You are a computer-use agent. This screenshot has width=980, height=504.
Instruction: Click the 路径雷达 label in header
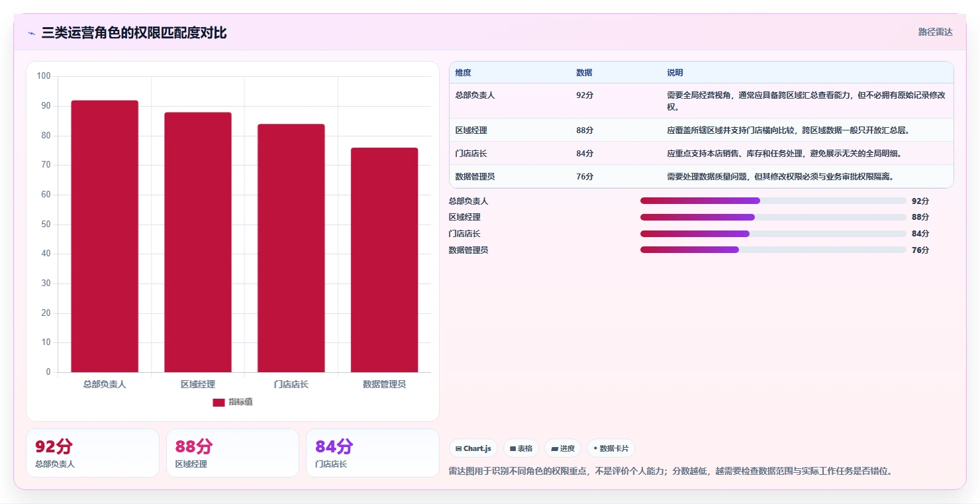point(935,32)
